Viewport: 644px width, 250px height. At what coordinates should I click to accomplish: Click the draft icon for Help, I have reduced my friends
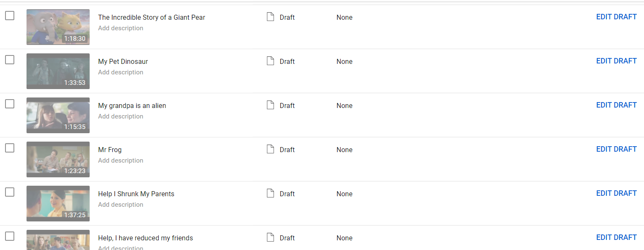click(x=271, y=237)
